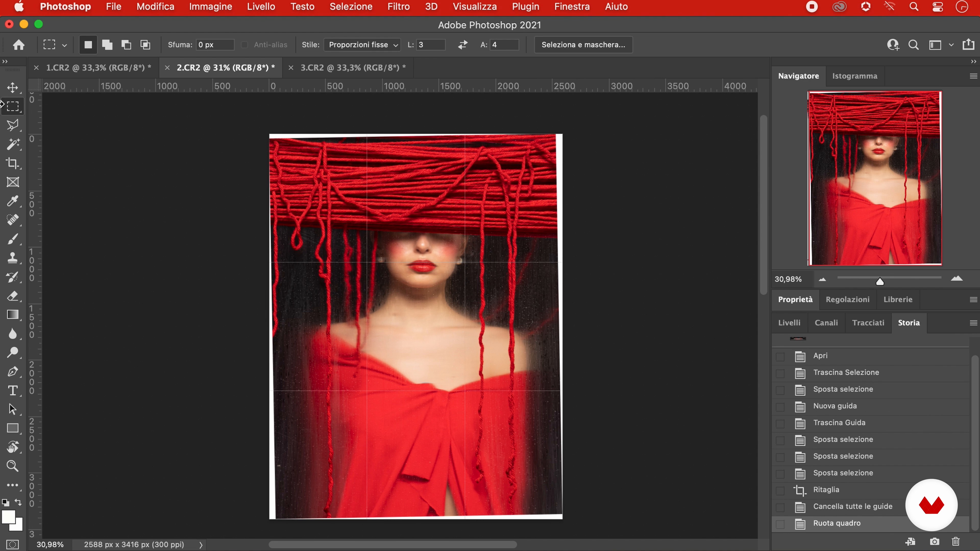Screen dimensions: 980x551
Task: Select the Type tool
Action: 13,391
